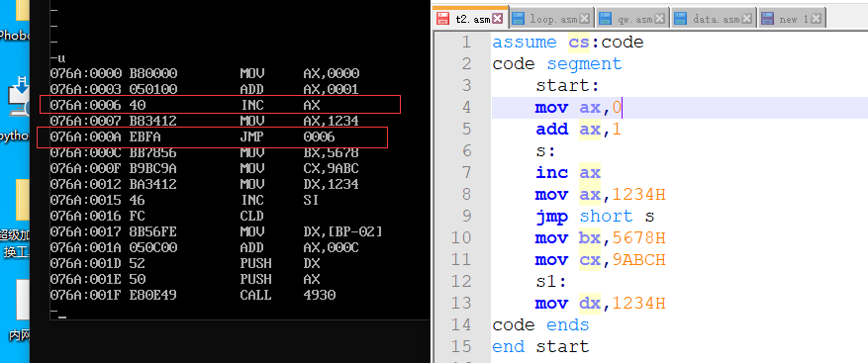Click address 076A:0000 in debug output
Image resolution: width=868 pixels, height=363 pixels.
[86, 73]
